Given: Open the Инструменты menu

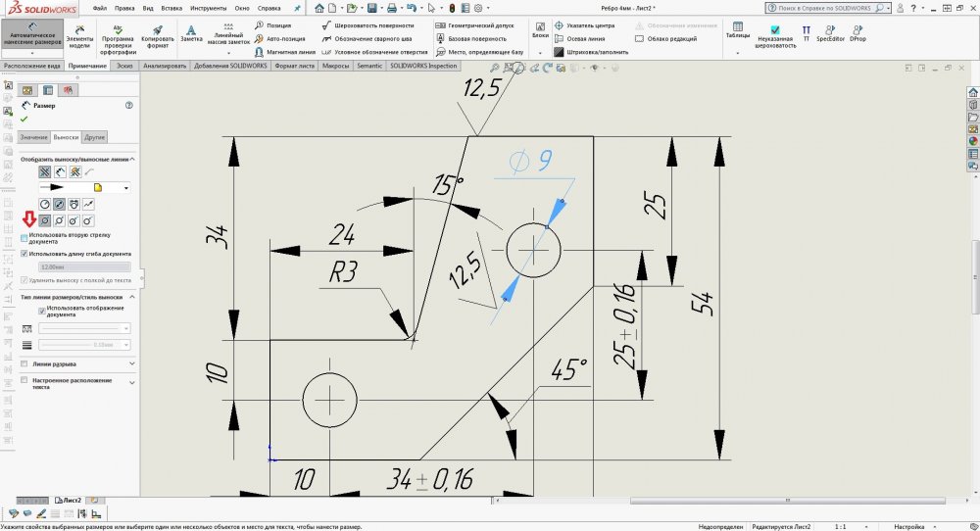Looking at the screenshot, I should coord(208,9).
